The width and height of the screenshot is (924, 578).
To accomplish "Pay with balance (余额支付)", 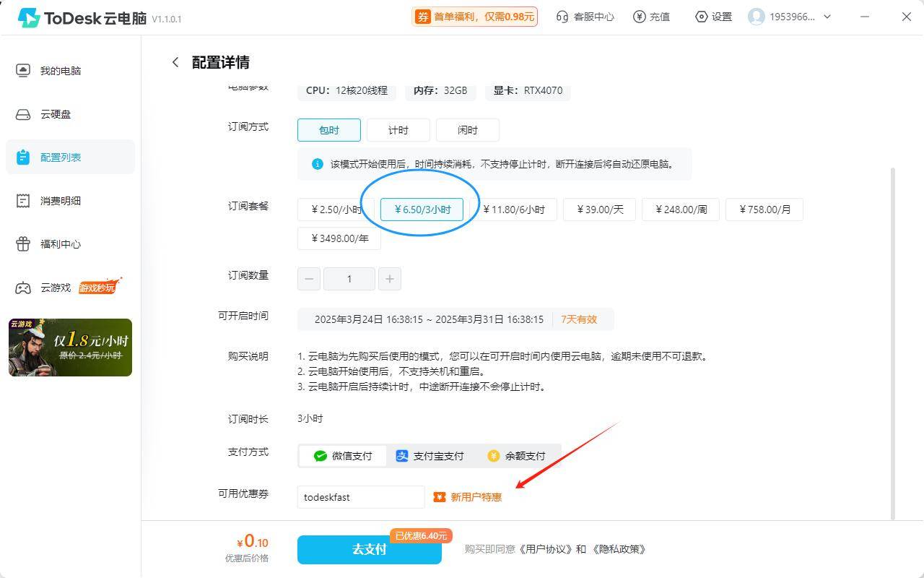I will [x=516, y=456].
